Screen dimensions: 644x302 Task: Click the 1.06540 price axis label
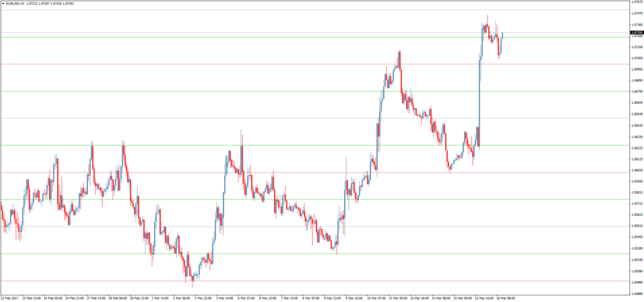637,115
